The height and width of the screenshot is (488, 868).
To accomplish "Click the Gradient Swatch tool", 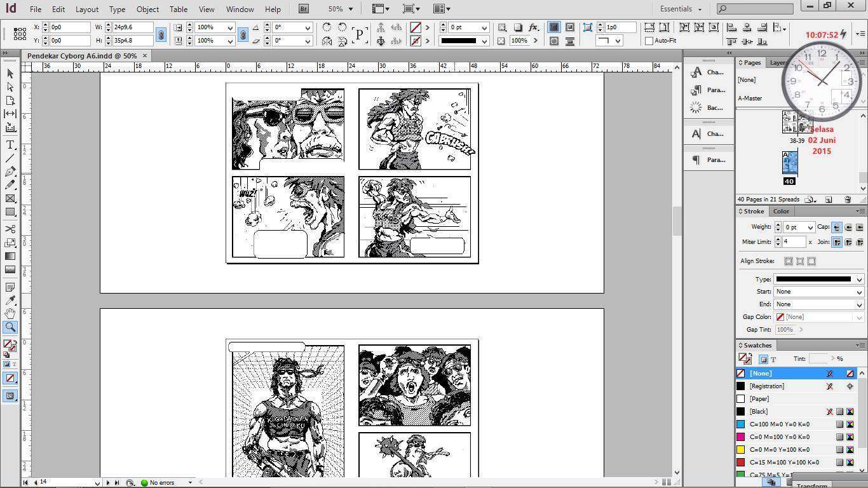I will (10, 256).
